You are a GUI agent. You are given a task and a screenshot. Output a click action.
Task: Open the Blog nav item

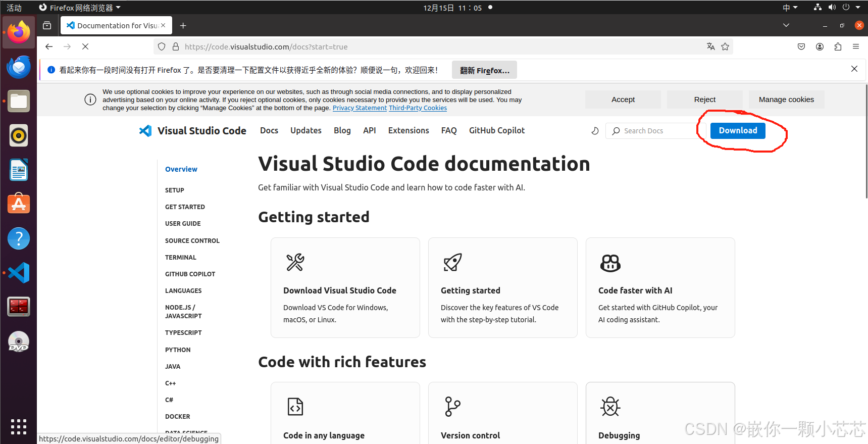(x=342, y=130)
